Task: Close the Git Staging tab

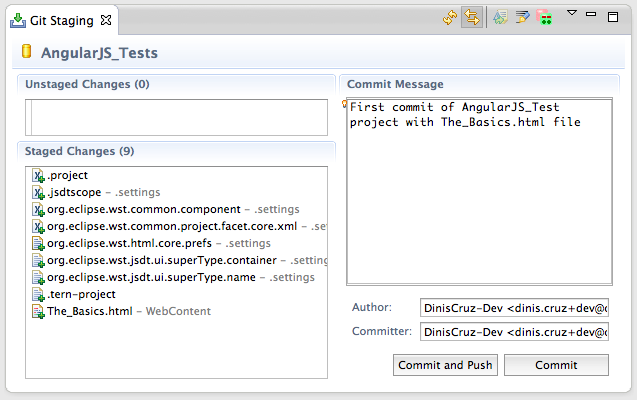Action: click(x=107, y=19)
